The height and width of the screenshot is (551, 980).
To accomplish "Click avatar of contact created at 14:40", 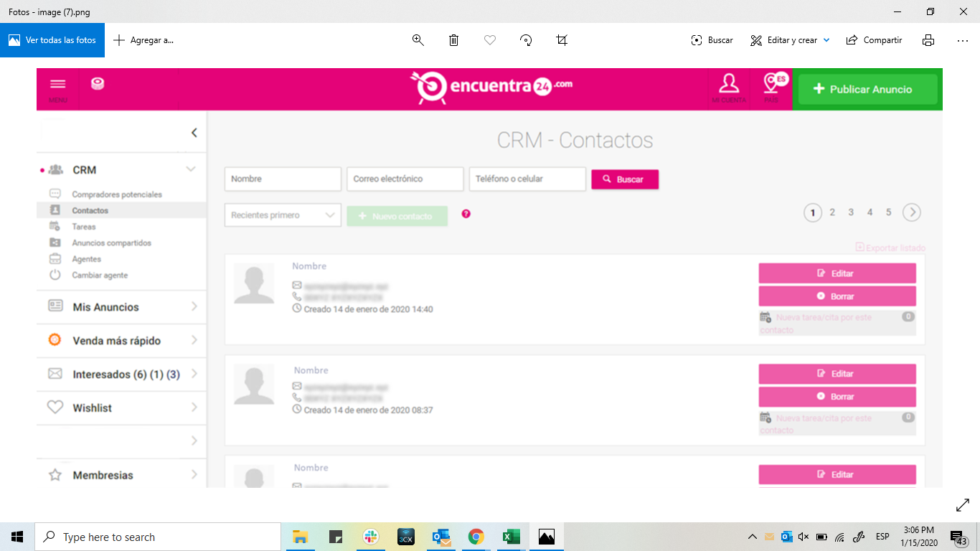I will 254,283.
